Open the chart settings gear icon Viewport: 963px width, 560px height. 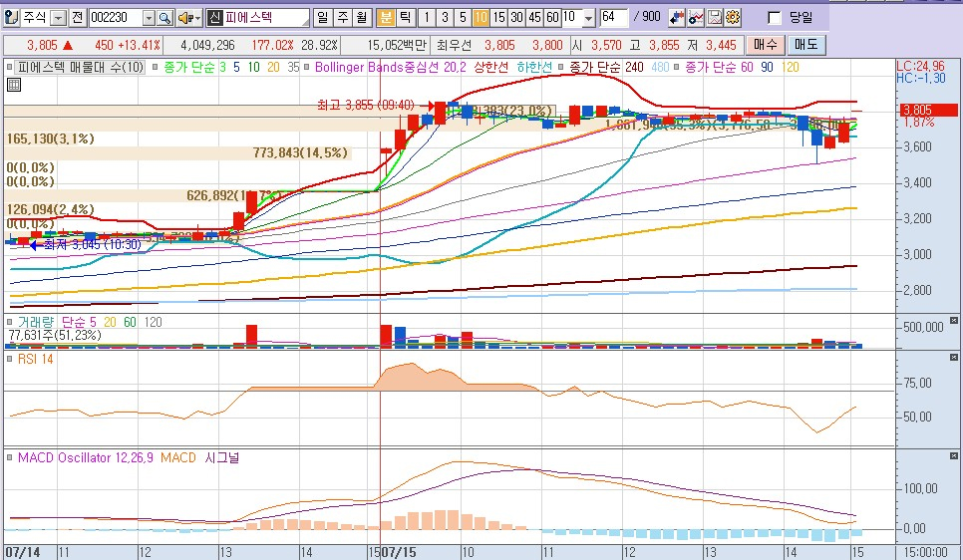tap(733, 18)
